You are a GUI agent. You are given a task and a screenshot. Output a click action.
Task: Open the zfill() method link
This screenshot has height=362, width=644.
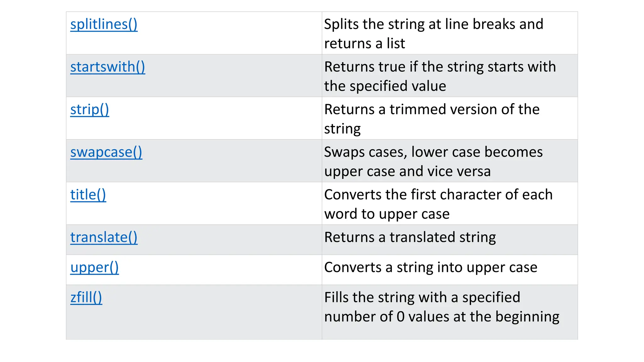pyautogui.click(x=86, y=298)
